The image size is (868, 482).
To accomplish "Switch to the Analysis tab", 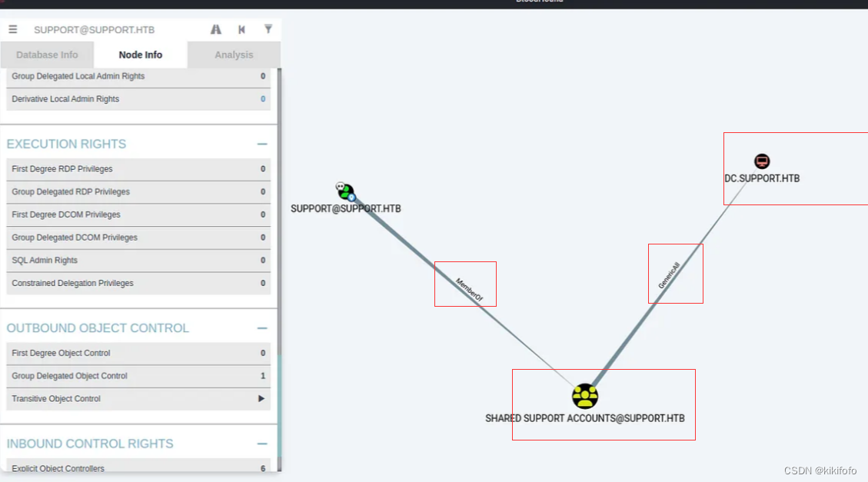I will click(x=234, y=55).
